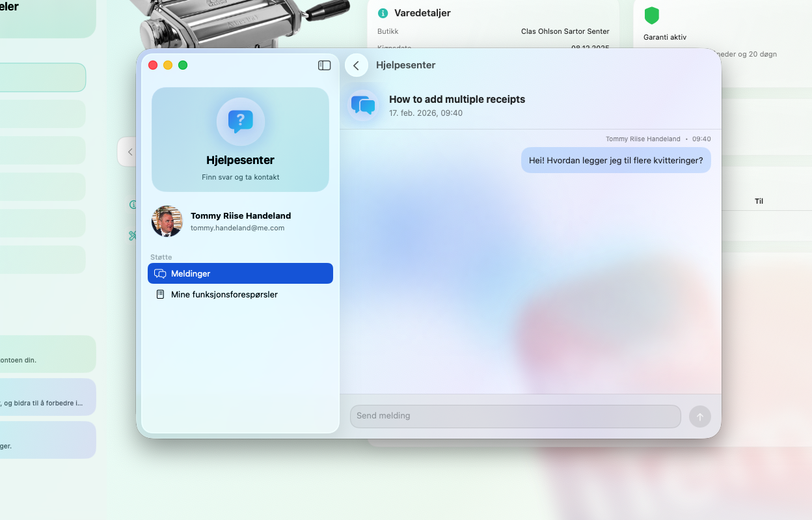Click the green Garanti aktiv shield icon
Screen dimensions: 812x520
651,16
